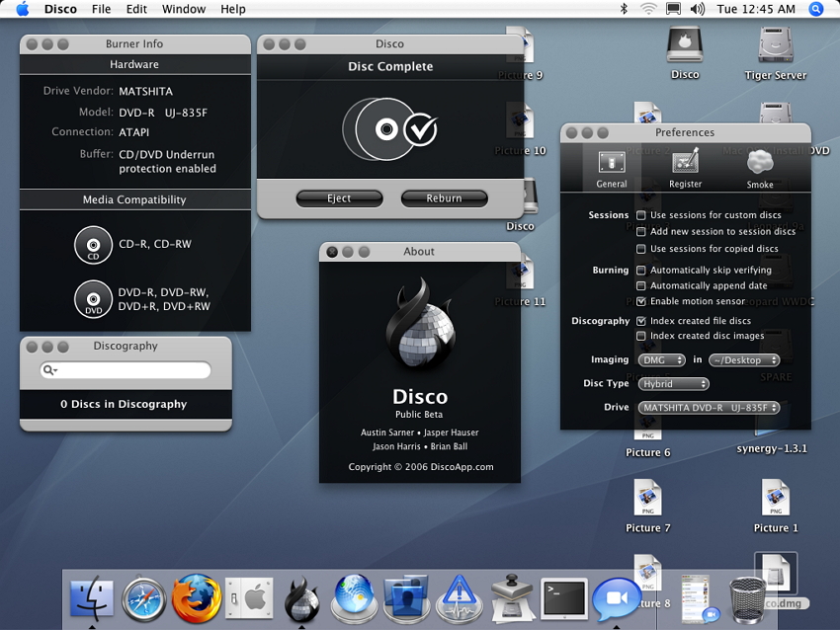
Task: Click into the Discography search field
Action: [132, 370]
